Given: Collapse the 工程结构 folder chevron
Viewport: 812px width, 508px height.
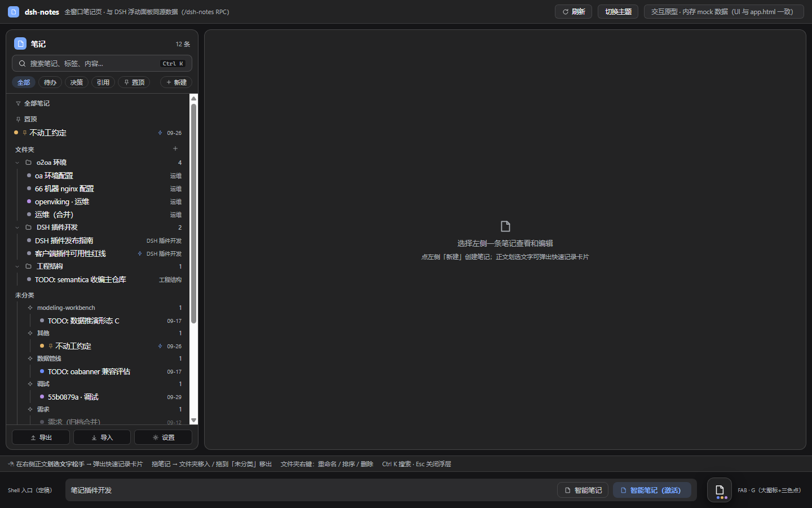Looking at the screenshot, I should 17,266.
